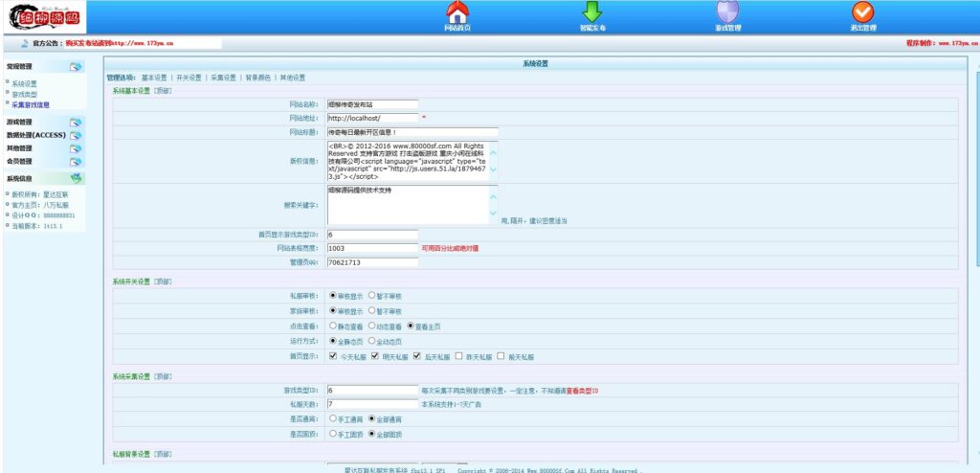Click the green 智能发布 arrow icon

click(592, 12)
